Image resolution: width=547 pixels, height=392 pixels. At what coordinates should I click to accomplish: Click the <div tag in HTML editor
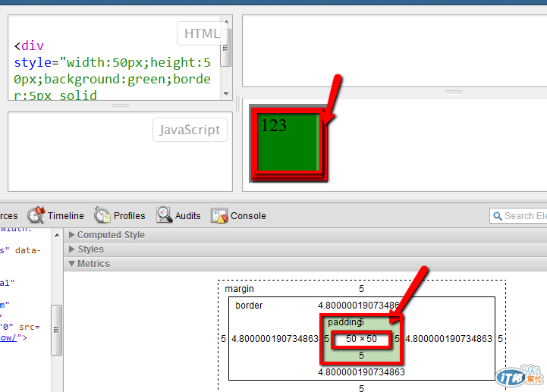tap(29, 45)
